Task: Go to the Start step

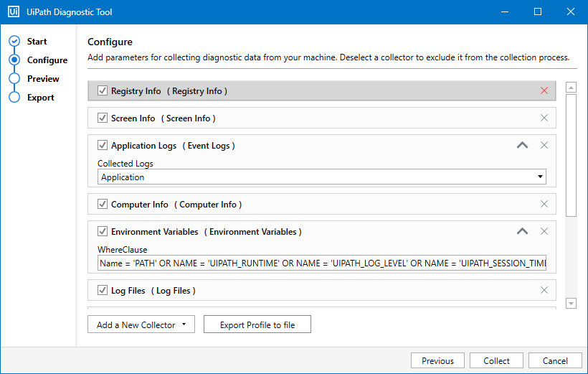Action: [37, 42]
